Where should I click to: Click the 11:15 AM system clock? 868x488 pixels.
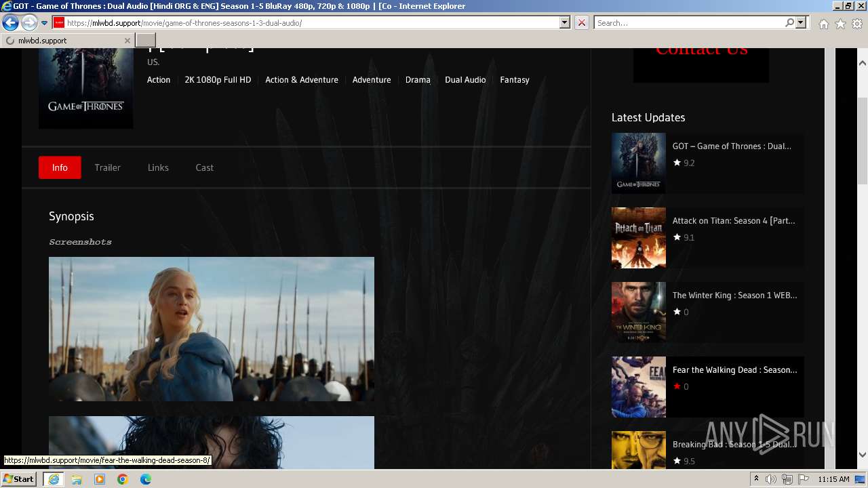(x=833, y=479)
